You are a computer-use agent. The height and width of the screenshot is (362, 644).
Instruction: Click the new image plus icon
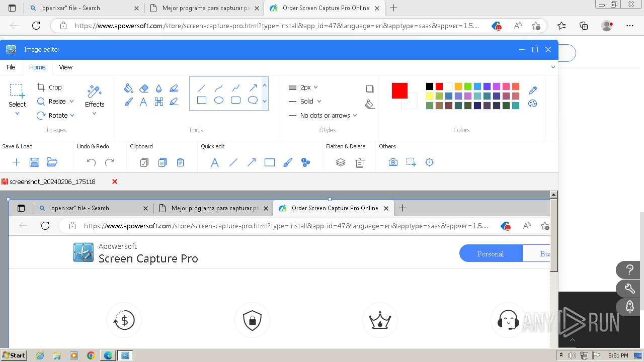coord(16,162)
